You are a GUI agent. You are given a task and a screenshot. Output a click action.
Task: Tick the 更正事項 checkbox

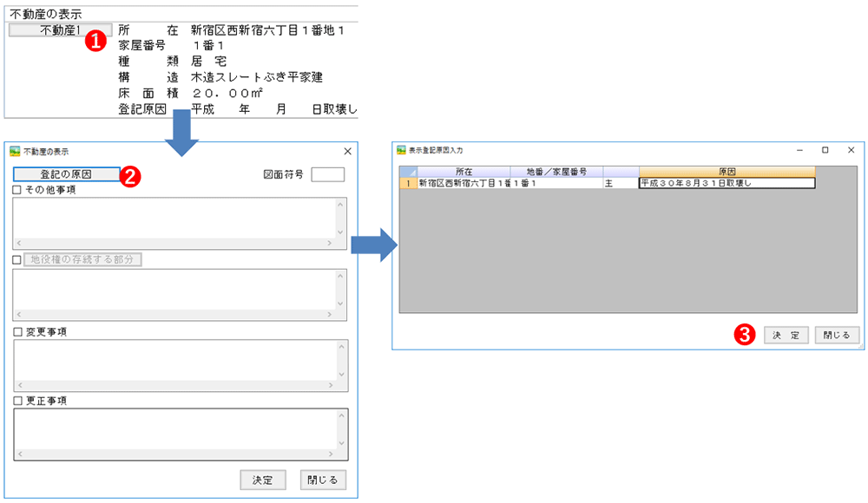click(17, 401)
